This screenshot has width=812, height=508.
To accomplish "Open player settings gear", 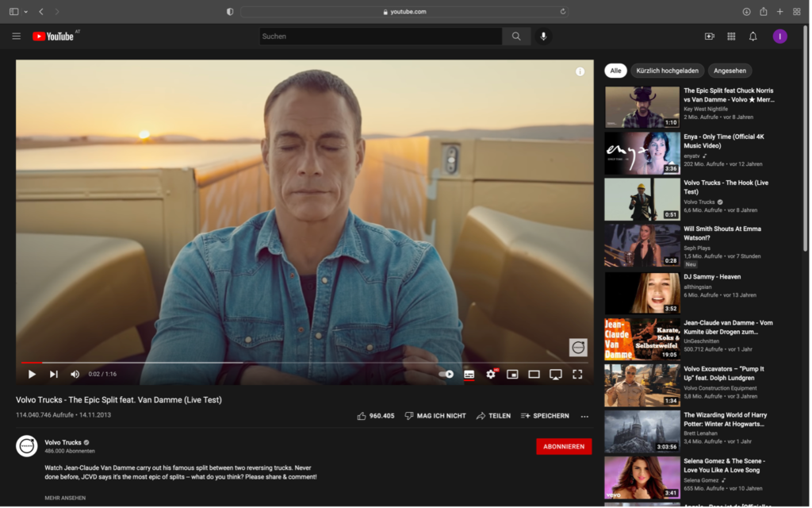I will (491, 374).
